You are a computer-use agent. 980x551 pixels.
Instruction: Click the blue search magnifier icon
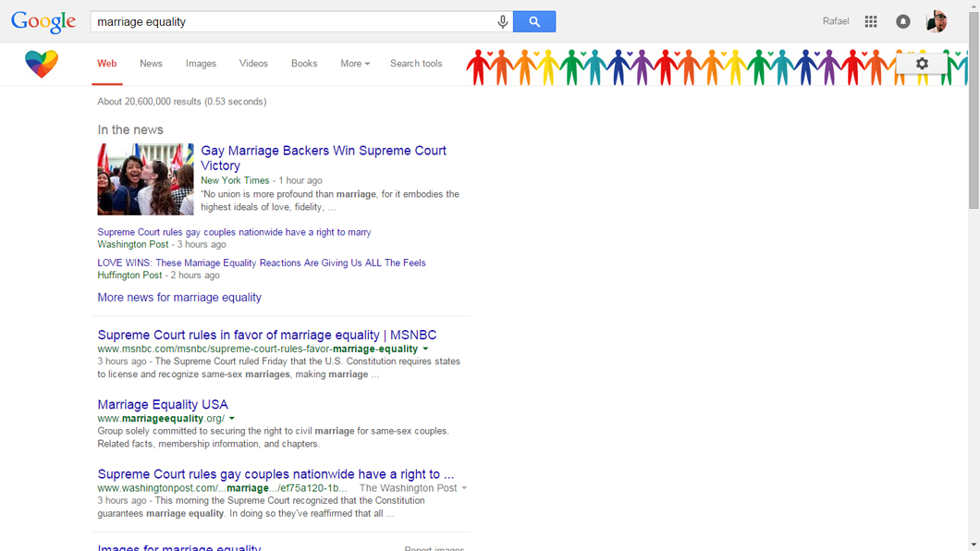point(534,20)
